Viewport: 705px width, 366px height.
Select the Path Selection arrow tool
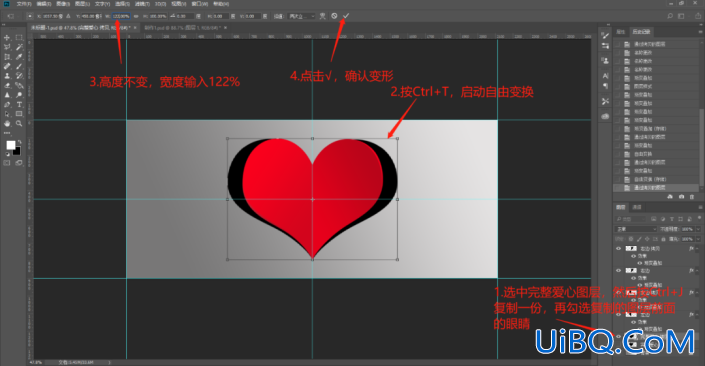(7, 114)
